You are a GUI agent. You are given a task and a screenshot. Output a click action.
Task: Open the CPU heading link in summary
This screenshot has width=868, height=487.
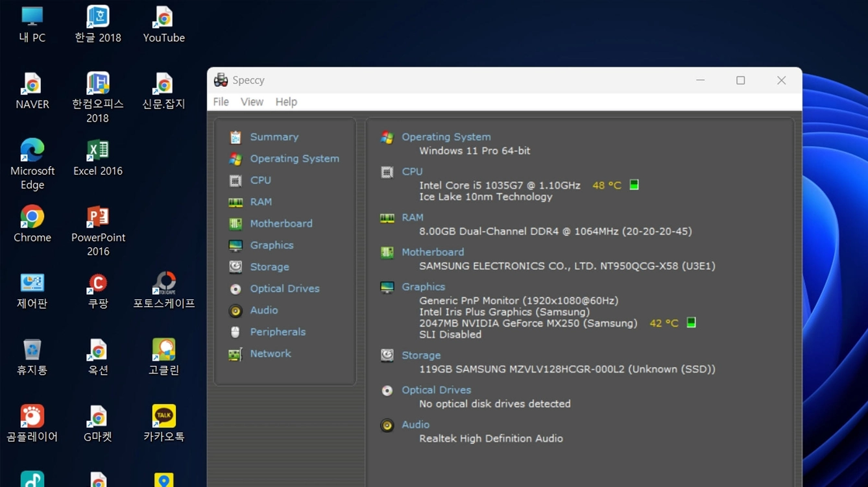[x=412, y=171]
